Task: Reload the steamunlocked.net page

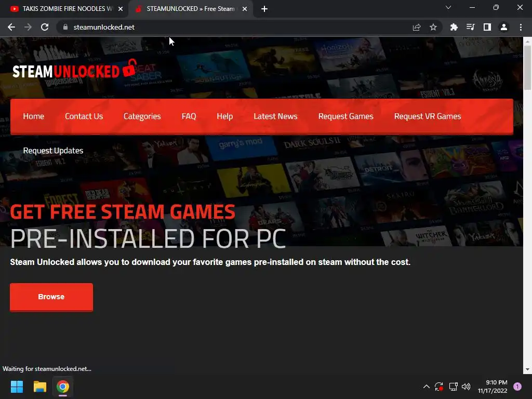Action: point(45,27)
